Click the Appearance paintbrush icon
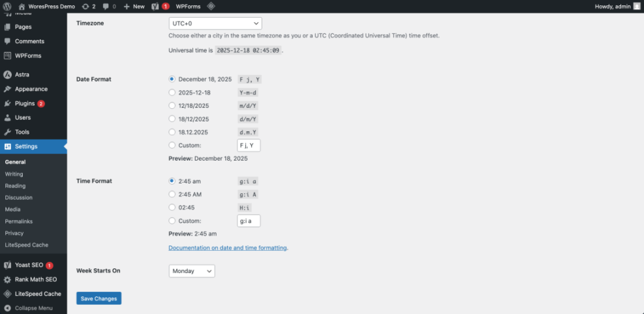This screenshot has height=314, width=644. 7,89
